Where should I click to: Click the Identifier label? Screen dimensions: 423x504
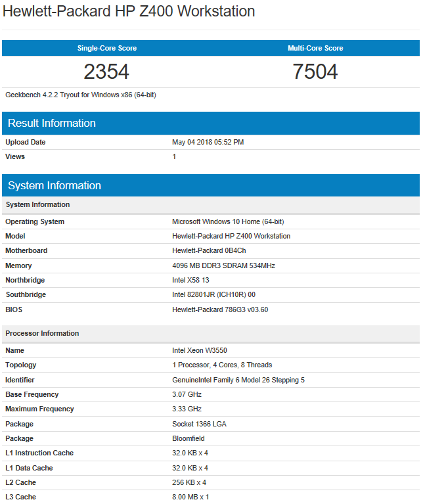[x=20, y=380]
